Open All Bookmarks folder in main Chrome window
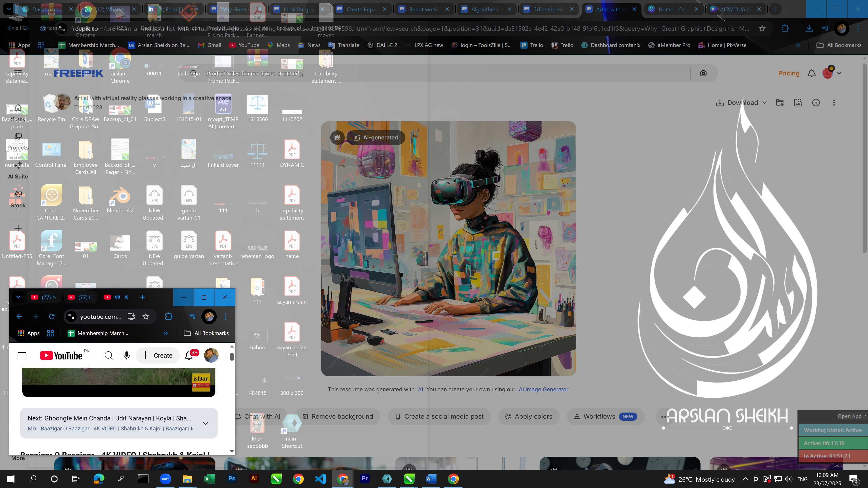This screenshot has width=868, height=488. pyautogui.click(x=839, y=45)
